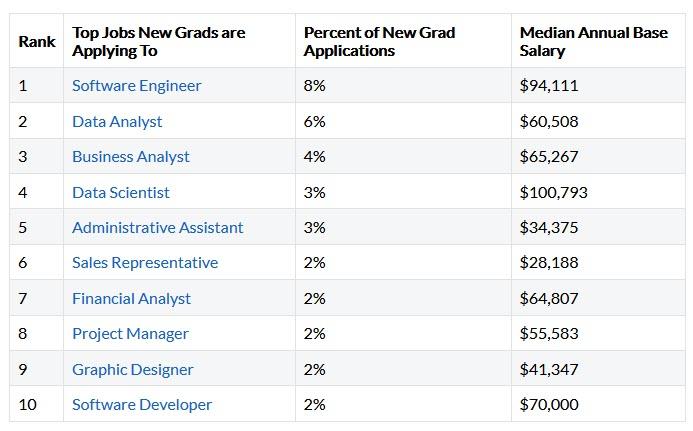This screenshot has height=431, width=693.
Task: Click the $28,188 salary cell
Action: pyautogui.click(x=549, y=263)
